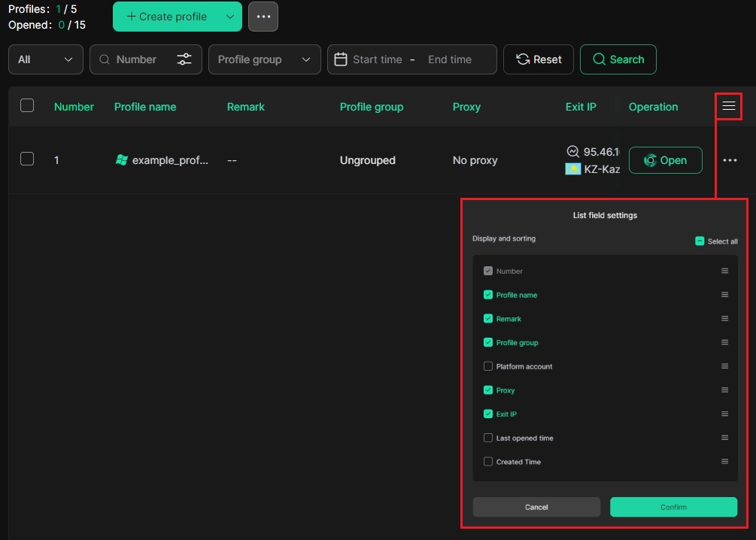756x540 pixels.
Task: Open the number filter settings sliders icon
Action: pyautogui.click(x=184, y=59)
